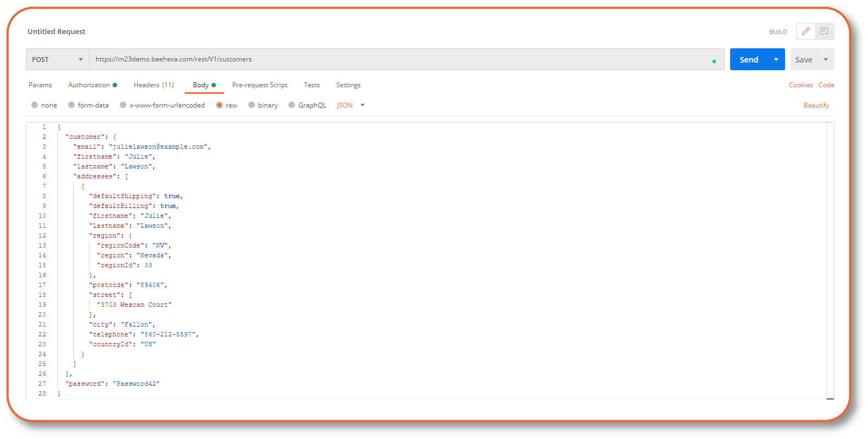Select the x-www-form-urlencoded radio button
Image resolution: width=868 pixels, height=439 pixels.
123,105
